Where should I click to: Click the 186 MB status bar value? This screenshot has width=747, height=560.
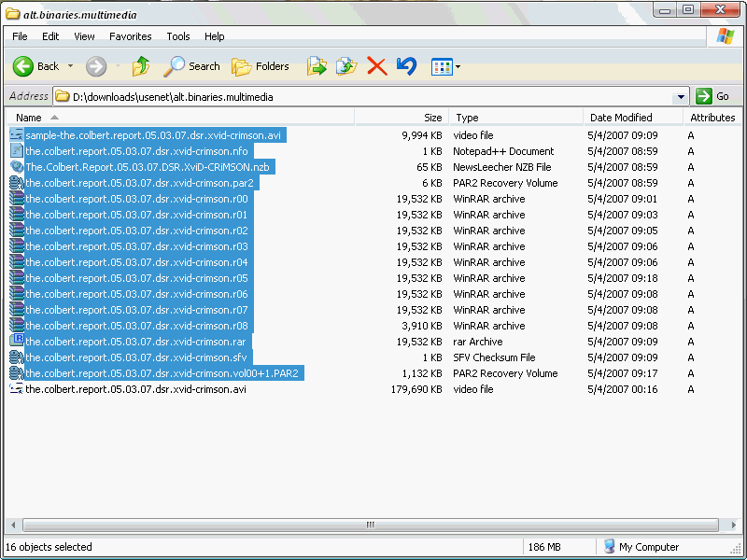click(544, 547)
